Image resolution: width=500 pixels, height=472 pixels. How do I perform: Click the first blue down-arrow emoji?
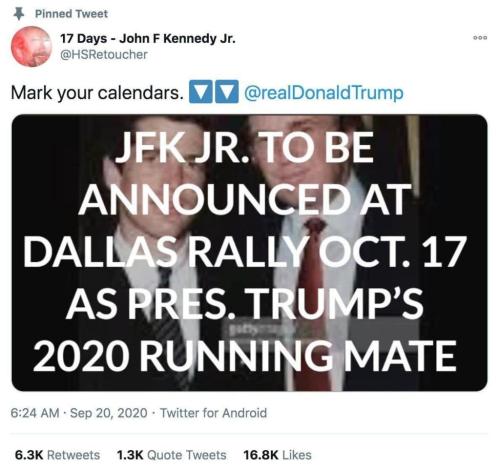(x=201, y=91)
